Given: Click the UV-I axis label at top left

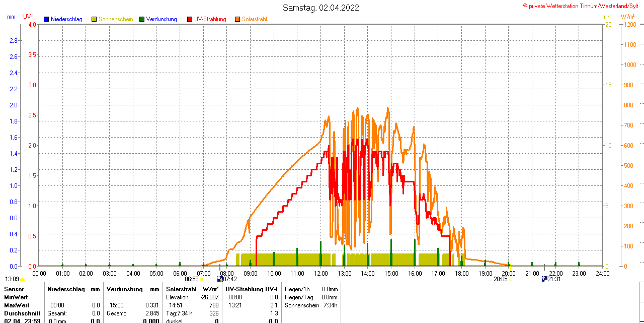Looking at the screenshot, I should pos(28,17).
